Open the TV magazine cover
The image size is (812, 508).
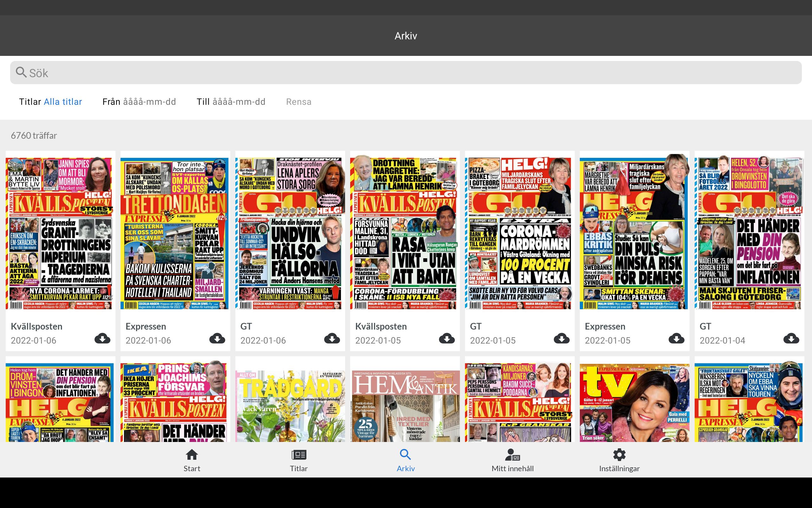(x=634, y=403)
